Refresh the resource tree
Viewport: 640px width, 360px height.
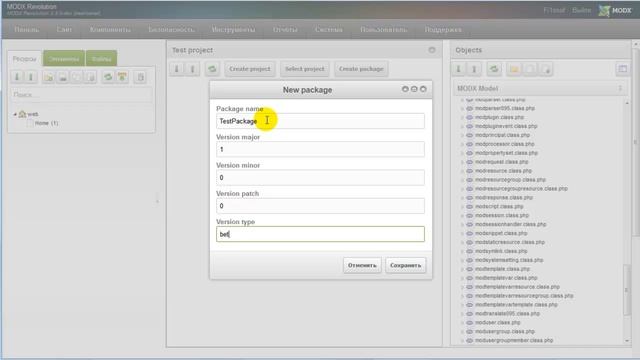[x=108, y=77]
